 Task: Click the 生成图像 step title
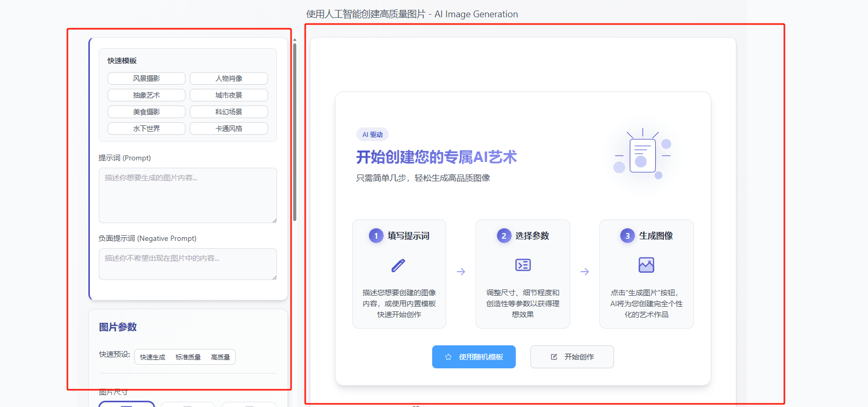[656, 236]
